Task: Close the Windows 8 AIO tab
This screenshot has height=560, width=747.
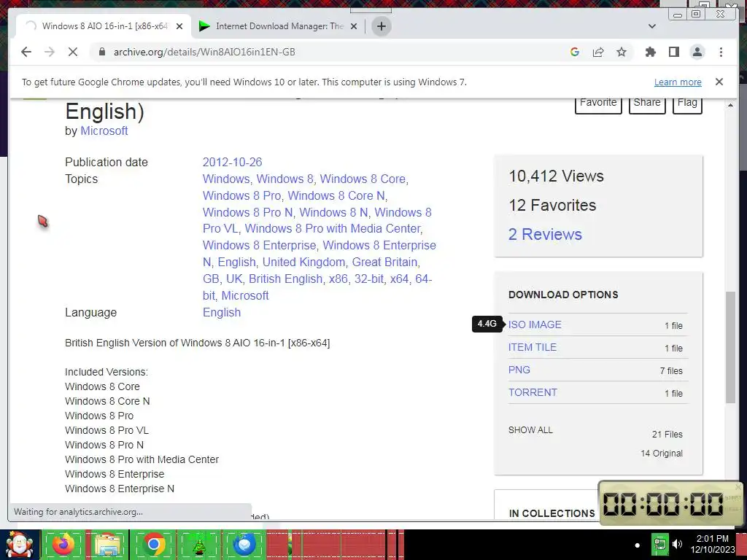Action: tap(179, 27)
